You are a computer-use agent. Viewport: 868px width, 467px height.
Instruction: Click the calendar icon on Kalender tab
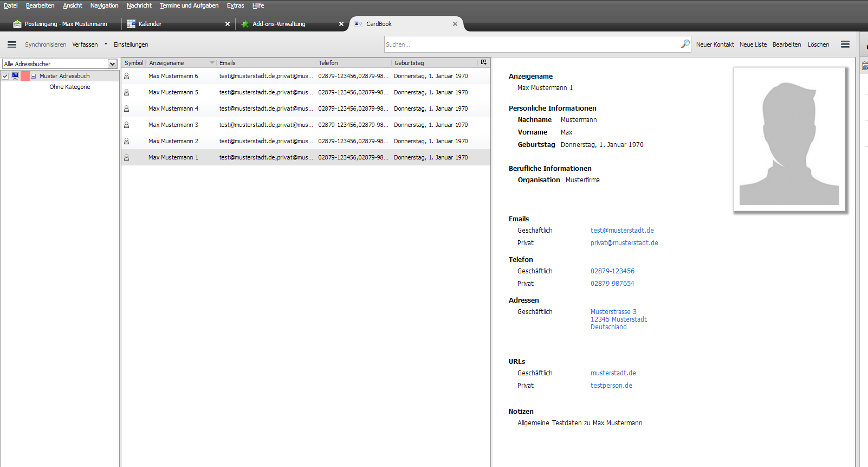(x=131, y=24)
